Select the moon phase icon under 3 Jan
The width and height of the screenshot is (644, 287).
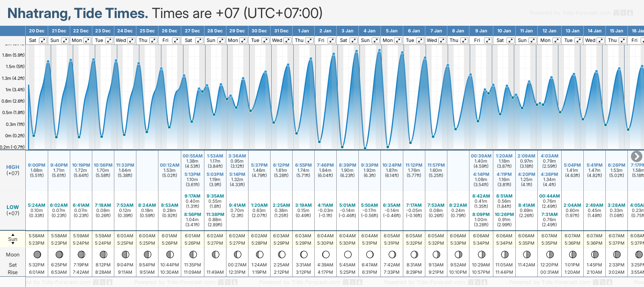[348, 254]
